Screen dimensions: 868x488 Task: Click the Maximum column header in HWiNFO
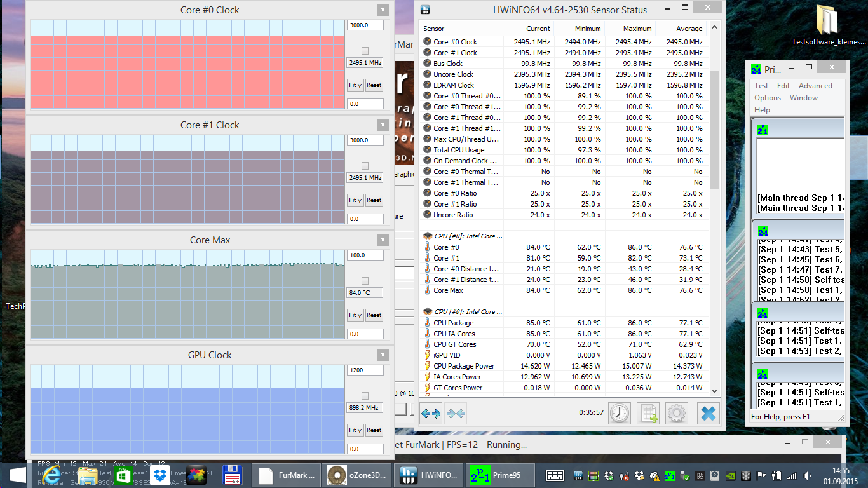click(630, 29)
